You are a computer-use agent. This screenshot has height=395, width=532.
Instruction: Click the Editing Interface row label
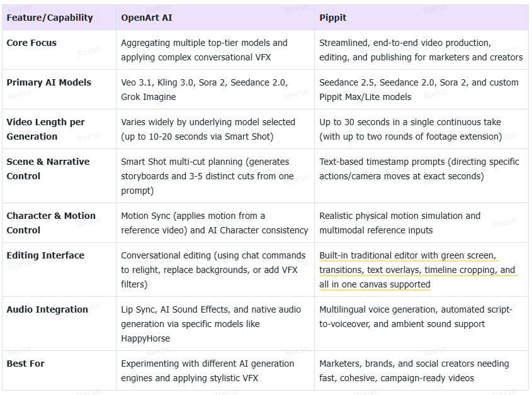[x=45, y=255]
